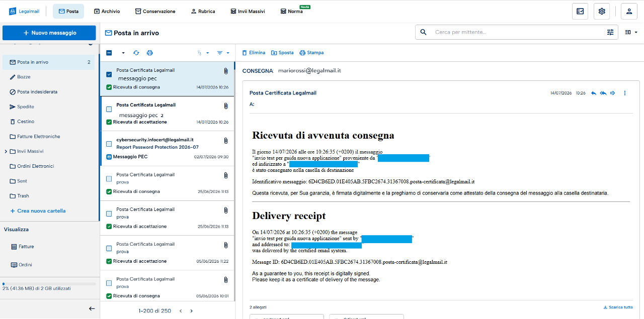Click the Legalmail logo

pyautogui.click(x=24, y=11)
